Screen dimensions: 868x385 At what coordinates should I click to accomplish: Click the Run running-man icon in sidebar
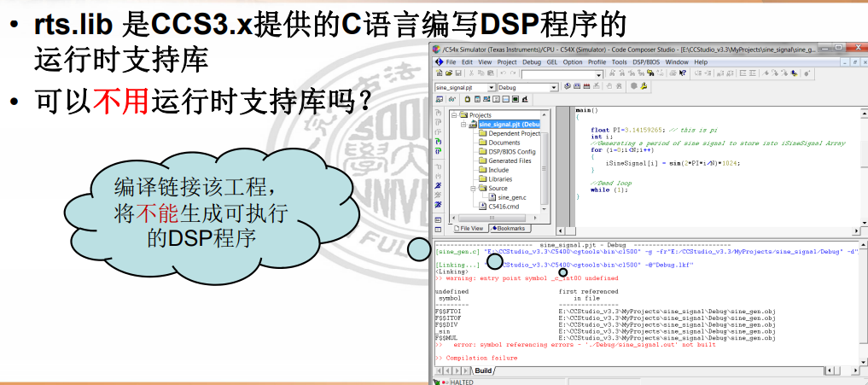(438, 185)
